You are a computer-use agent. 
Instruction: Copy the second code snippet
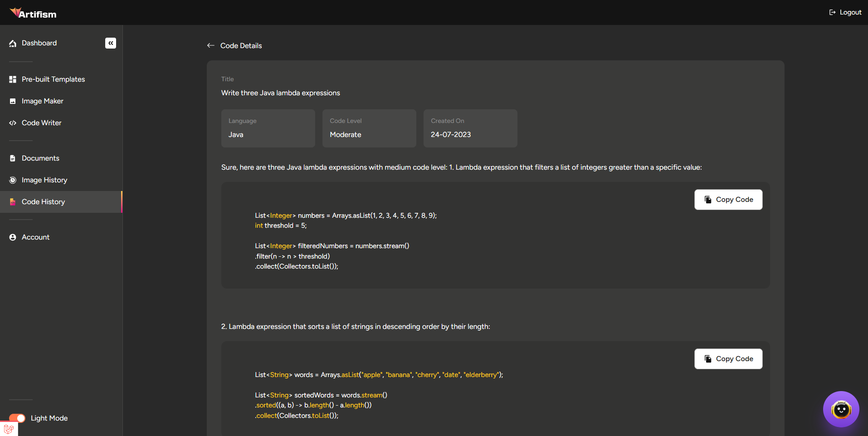728,359
